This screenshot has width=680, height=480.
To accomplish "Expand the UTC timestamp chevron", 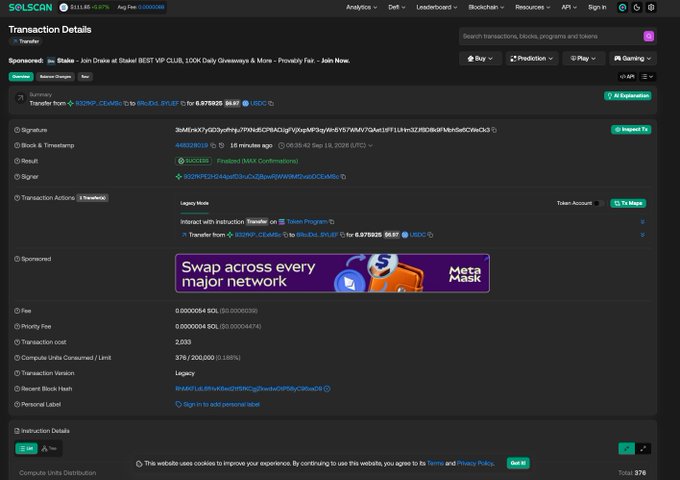I will click(370, 146).
